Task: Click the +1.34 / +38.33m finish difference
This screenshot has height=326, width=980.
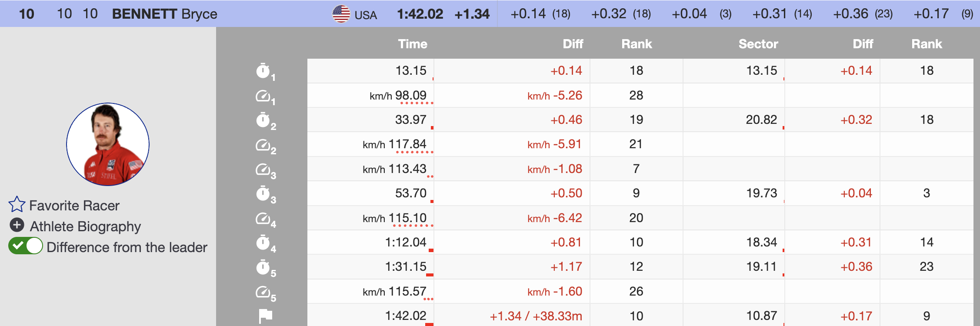Action: coord(536,316)
